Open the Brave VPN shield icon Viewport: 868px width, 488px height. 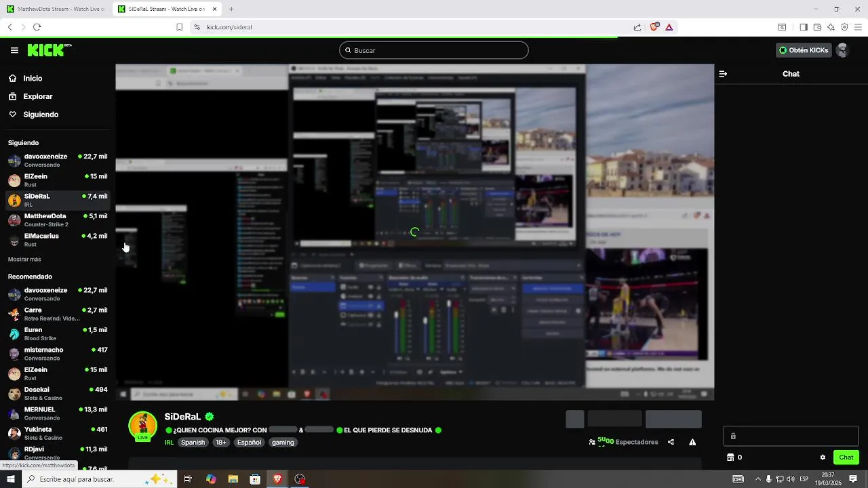pyautogui.click(x=844, y=27)
